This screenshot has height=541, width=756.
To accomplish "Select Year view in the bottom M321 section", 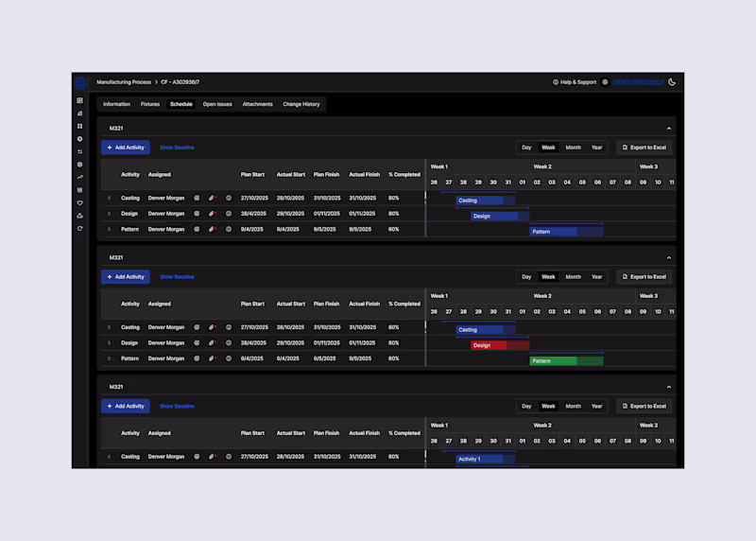I will pyautogui.click(x=597, y=407).
